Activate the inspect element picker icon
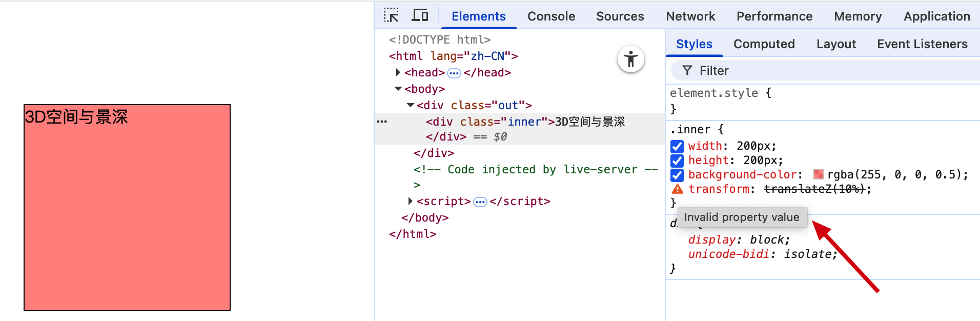980x321 pixels. tap(391, 16)
